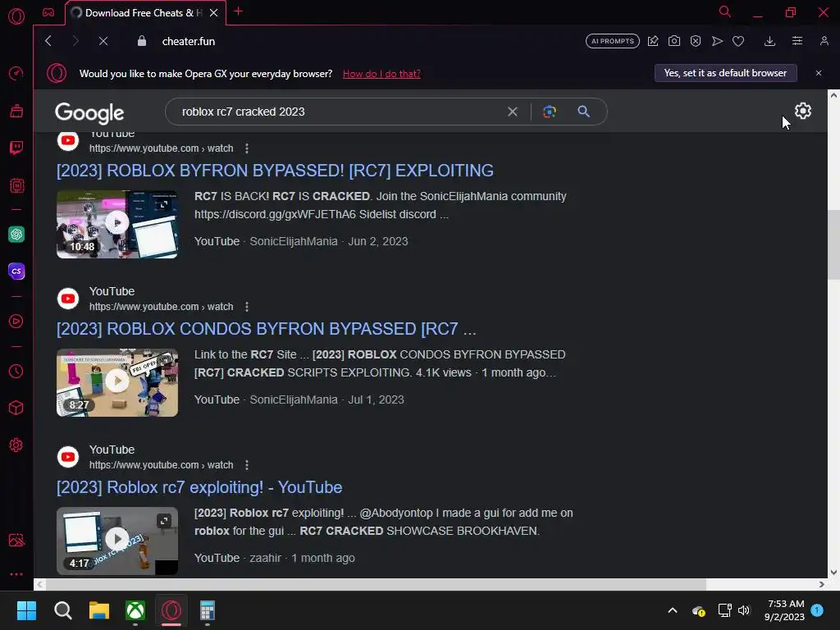Open GX Corner gamepad tab icon
Image resolution: width=840 pixels, height=630 pixels.
point(48,12)
